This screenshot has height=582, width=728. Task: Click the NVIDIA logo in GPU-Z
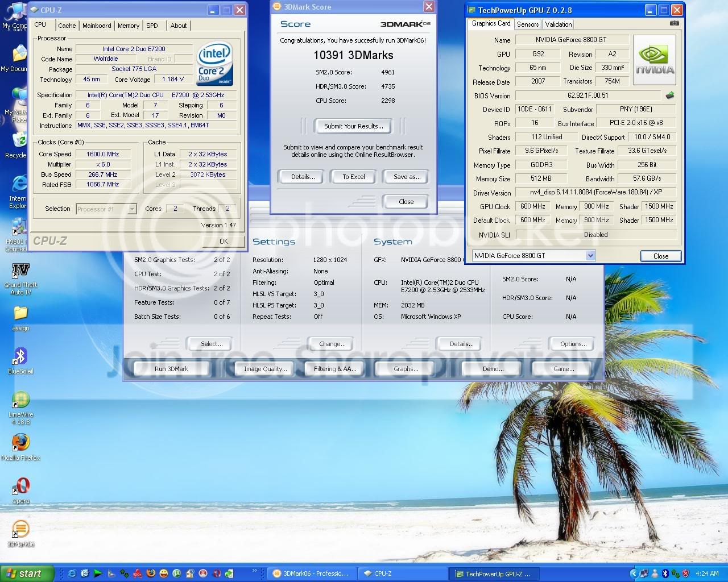(x=655, y=60)
